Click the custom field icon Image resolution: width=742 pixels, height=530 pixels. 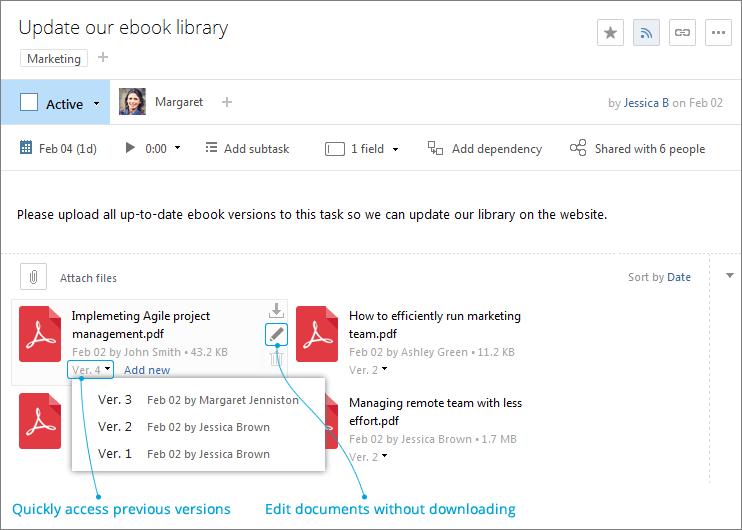click(335, 149)
